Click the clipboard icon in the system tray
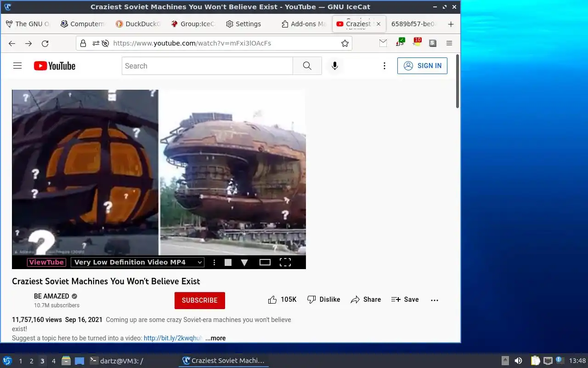This screenshot has height=368, width=588. (x=535, y=361)
